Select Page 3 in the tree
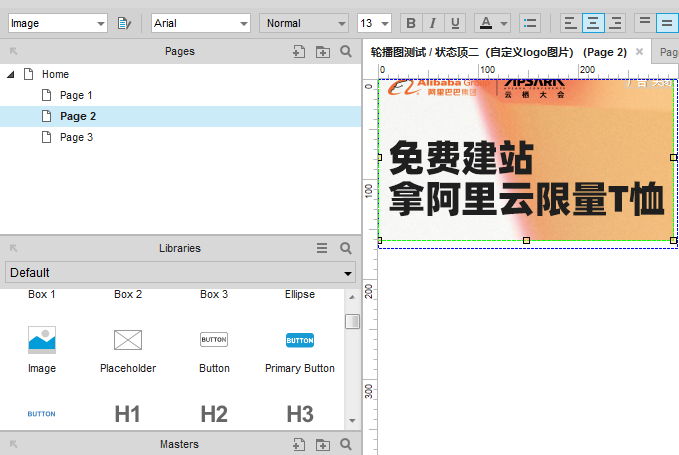This screenshot has width=679, height=455. pyautogui.click(x=76, y=137)
